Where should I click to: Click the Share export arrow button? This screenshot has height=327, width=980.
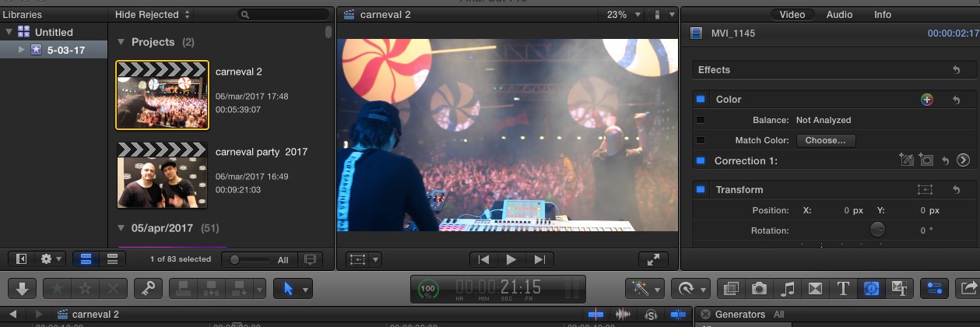(x=969, y=289)
